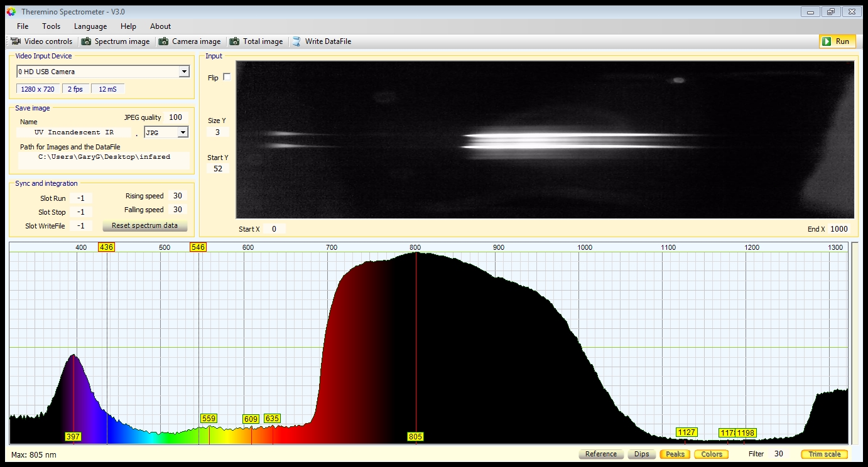The image size is (868, 467).
Task: Enable the Flip checkbox
Action: click(x=227, y=77)
